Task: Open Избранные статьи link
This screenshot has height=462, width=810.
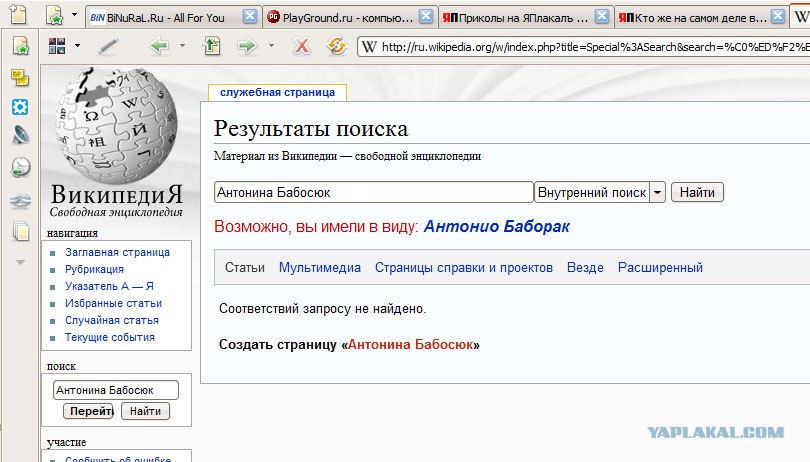Action: pos(114,303)
